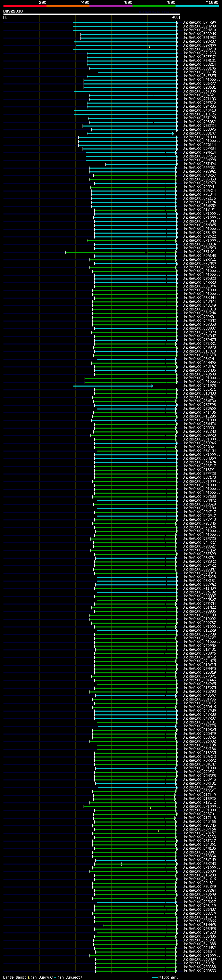
Task: Open the UniRef100_B9GRU6 hit label
Action: tap(199, 34)
